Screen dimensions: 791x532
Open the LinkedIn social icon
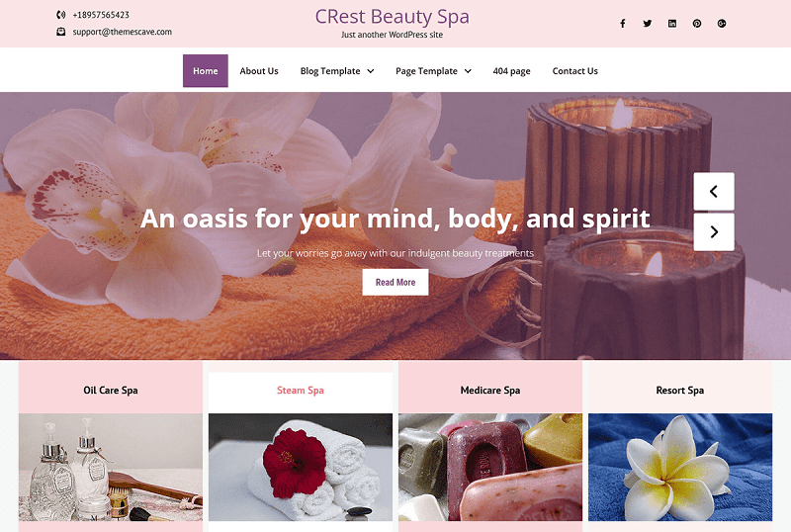pos(672,23)
